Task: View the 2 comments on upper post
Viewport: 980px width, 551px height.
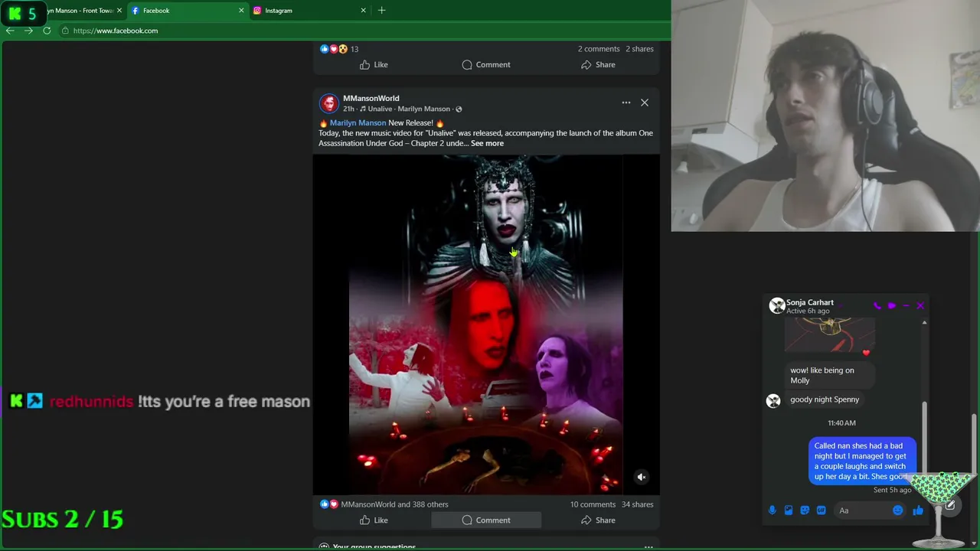Action: pyautogui.click(x=599, y=49)
